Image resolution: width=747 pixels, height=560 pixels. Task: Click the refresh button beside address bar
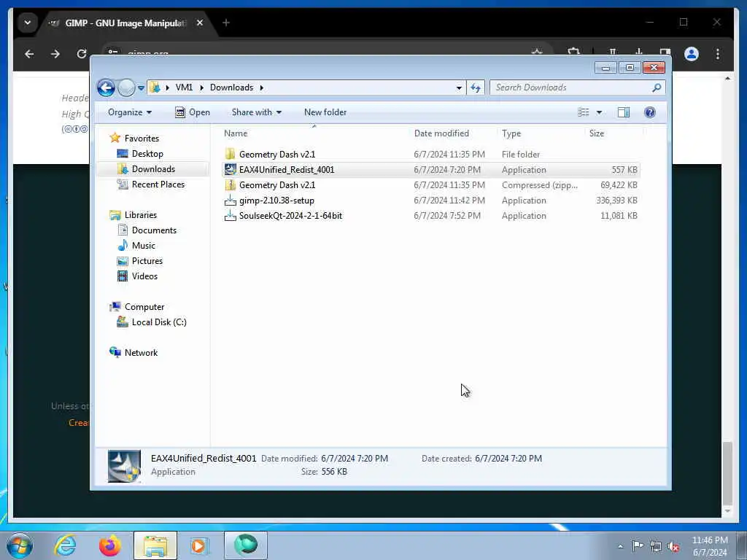[476, 87]
